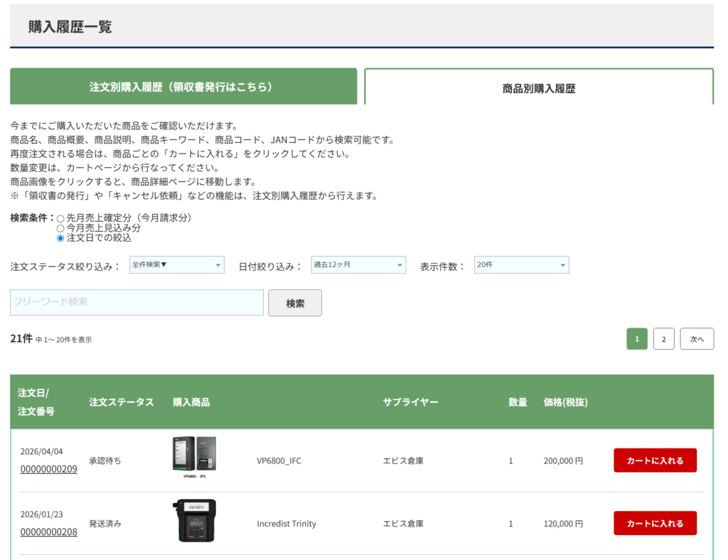The width and height of the screenshot is (728, 560).
Task: Select the 今月売上見込み分 radio button
Action: coord(60,228)
